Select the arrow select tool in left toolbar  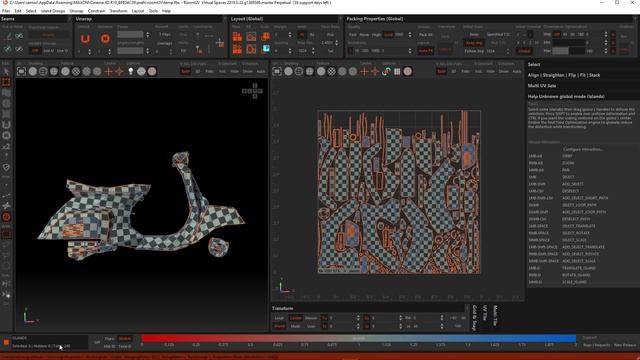tap(6, 71)
